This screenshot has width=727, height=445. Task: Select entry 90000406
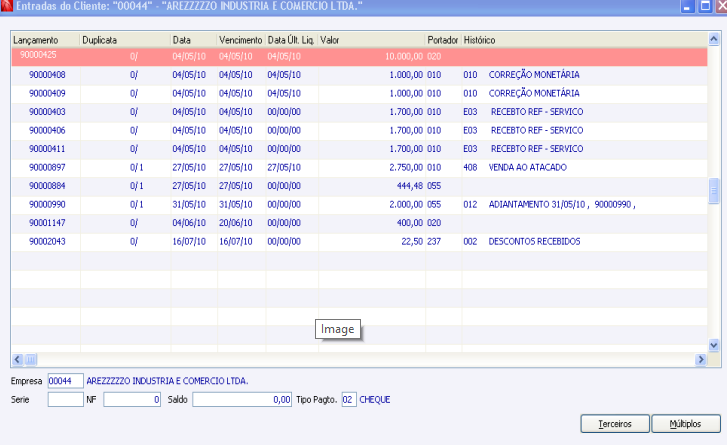(359, 131)
